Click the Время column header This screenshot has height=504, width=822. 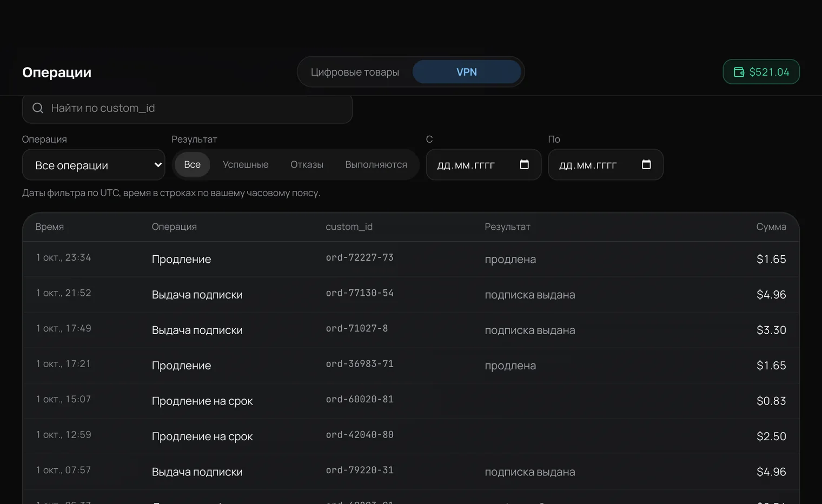click(x=49, y=227)
